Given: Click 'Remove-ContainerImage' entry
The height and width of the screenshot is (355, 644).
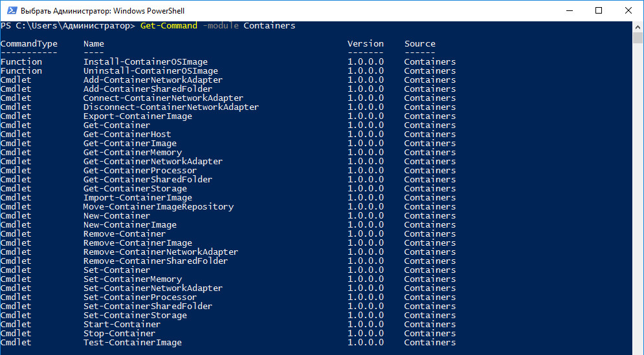Looking at the screenshot, I should point(138,242).
